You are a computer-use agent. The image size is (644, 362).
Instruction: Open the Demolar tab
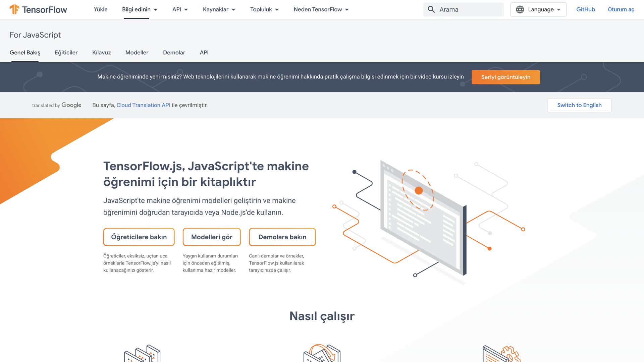[x=174, y=53]
